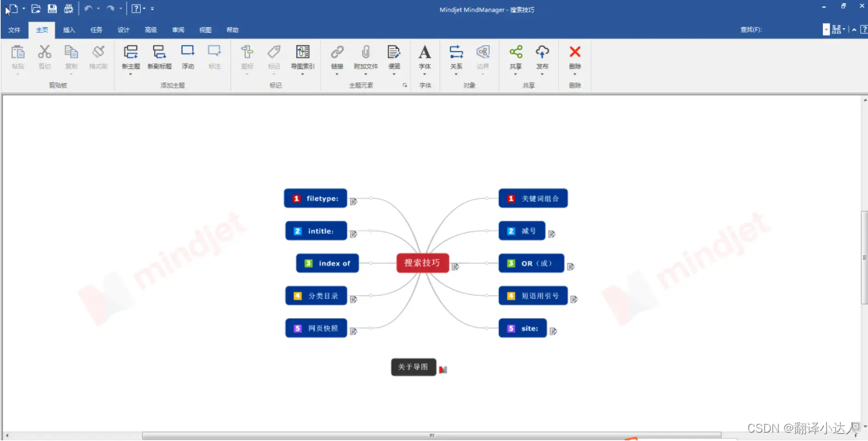Image resolution: width=868 pixels, height=441 pixels.
Task: Open the New document dropdown arrow
Action: coord(24,9)
